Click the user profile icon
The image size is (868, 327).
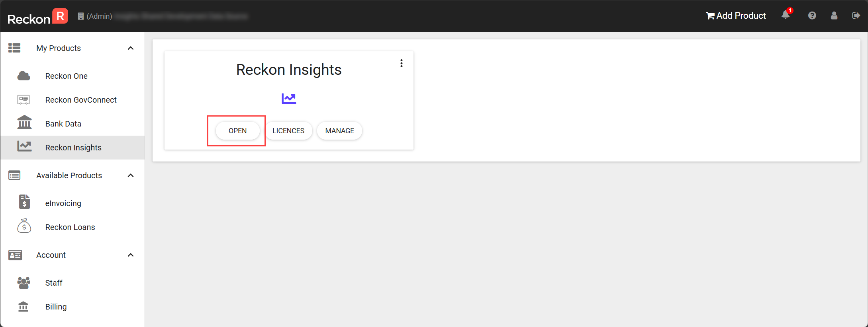point(834,16)
